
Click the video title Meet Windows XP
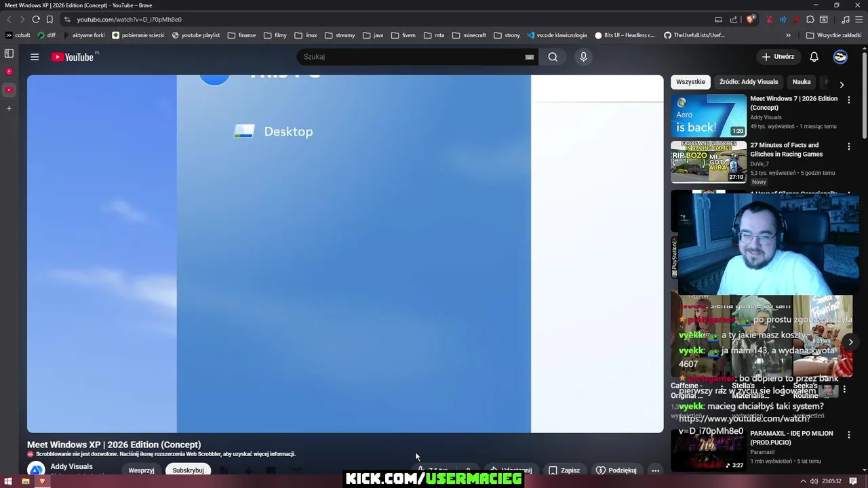click(x=114, y=445)
